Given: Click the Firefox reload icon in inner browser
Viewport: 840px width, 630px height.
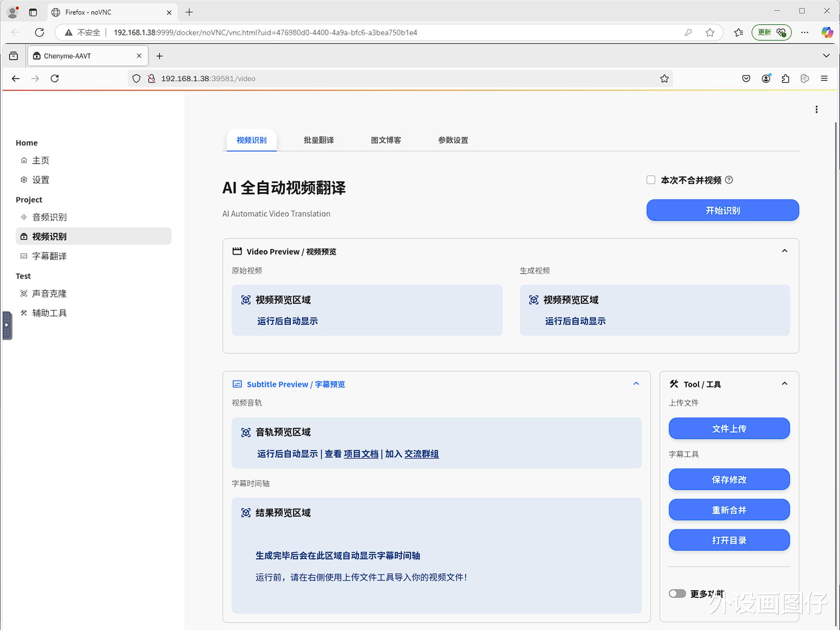Looking at the screenshot, I should 55,79.
